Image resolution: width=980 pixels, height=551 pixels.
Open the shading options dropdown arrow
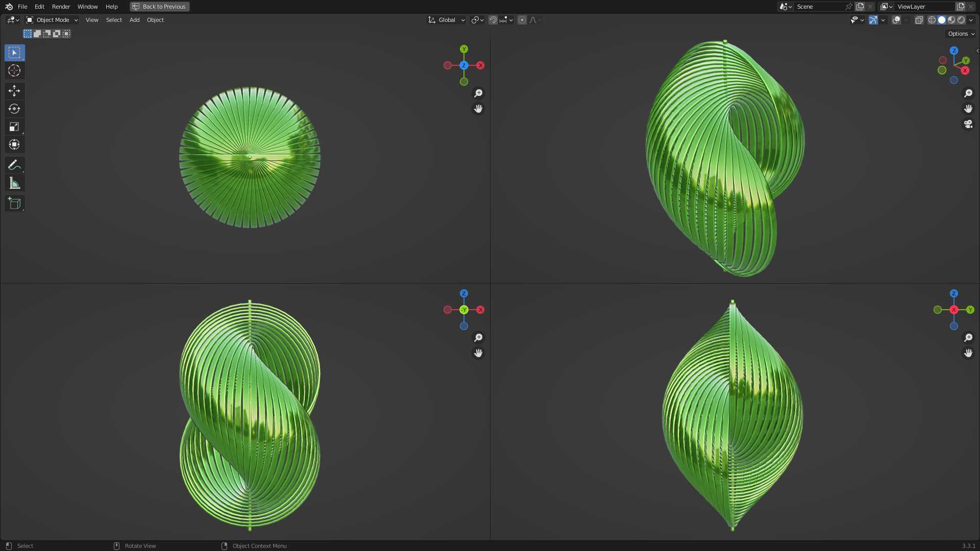point(971,20)
